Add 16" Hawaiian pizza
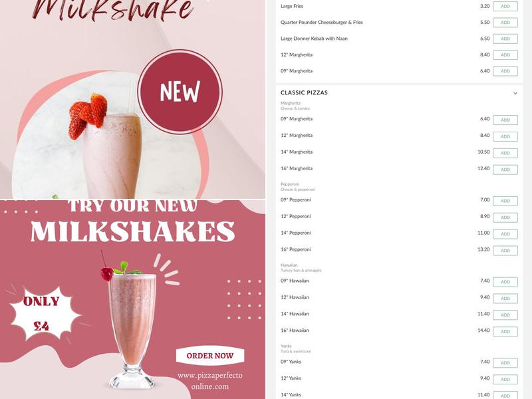This screenshot has height=399, width=532. [x=505, y=331]
